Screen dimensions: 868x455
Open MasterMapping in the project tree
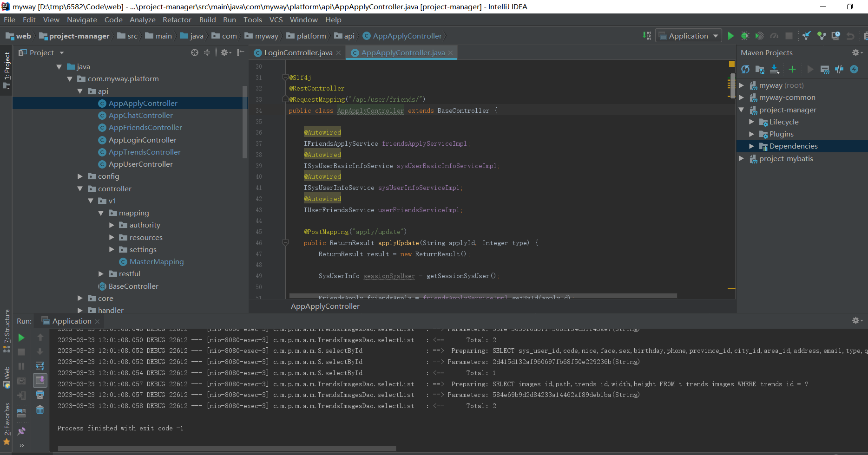(157, 262)
